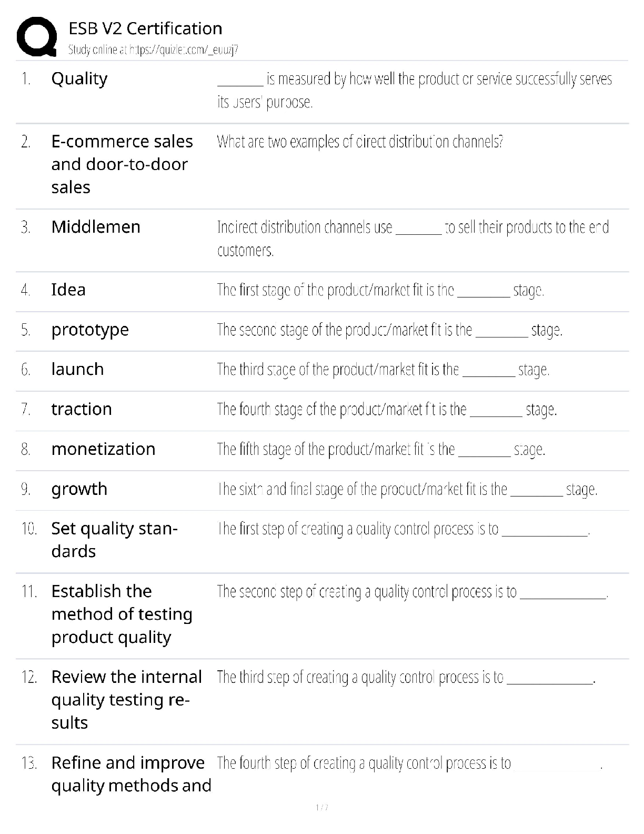
Task: Click the 'launch' term
Action: (x=77, y=369)
